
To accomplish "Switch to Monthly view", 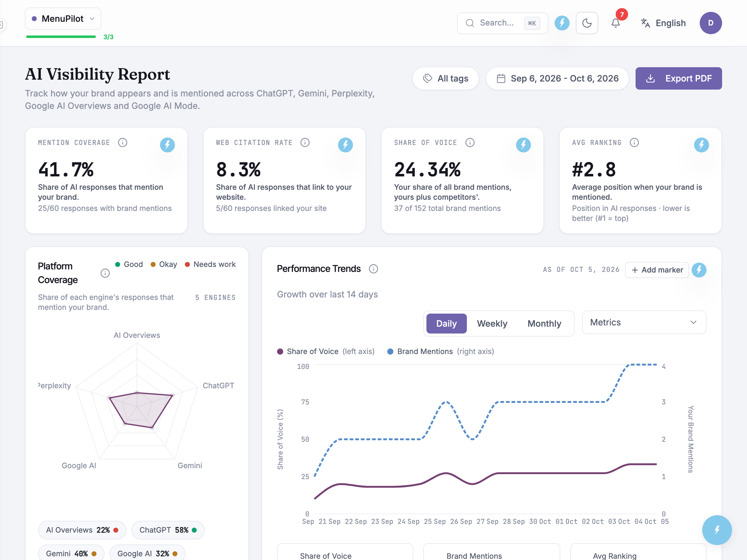I will (544, 323).
